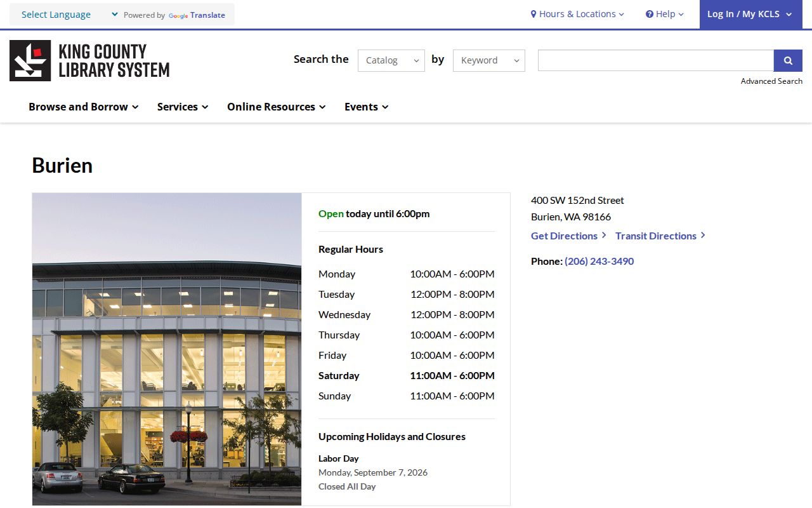Click into the catalog search field
The image size is (812, 508).
[656, 60]
